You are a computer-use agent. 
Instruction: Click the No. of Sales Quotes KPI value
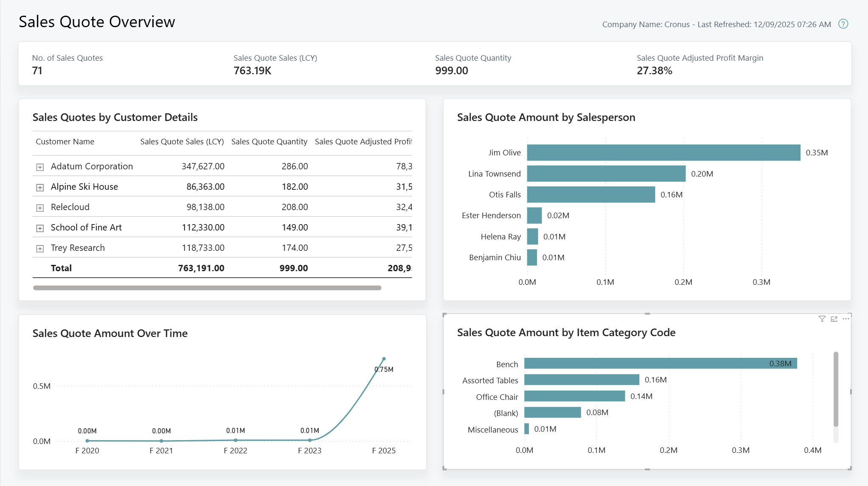coord(37,70)
